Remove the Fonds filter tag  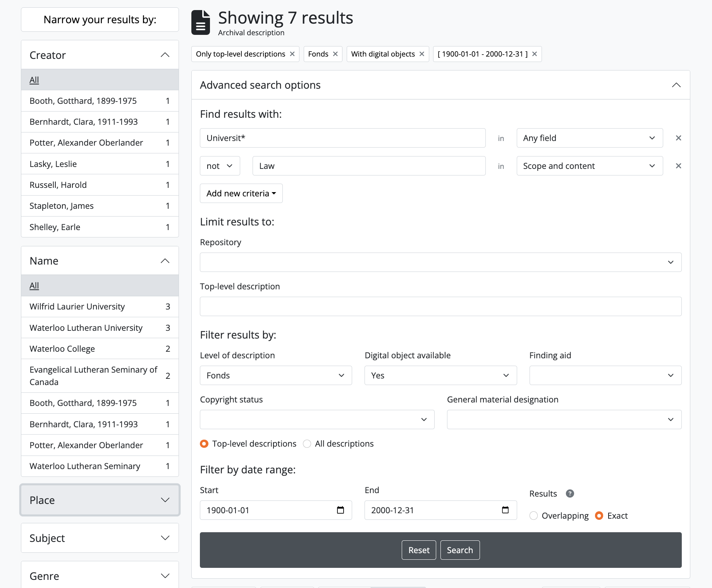click(335, 54)
